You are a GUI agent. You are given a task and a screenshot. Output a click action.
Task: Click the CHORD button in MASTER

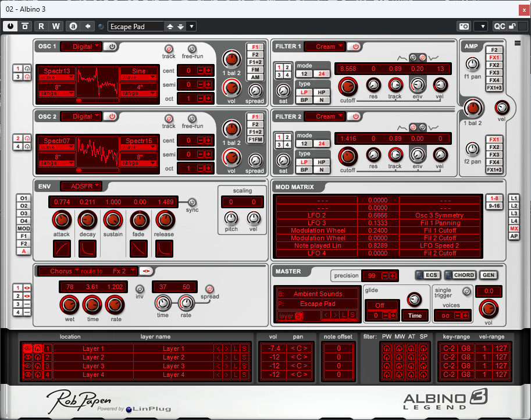click(460, 275)
